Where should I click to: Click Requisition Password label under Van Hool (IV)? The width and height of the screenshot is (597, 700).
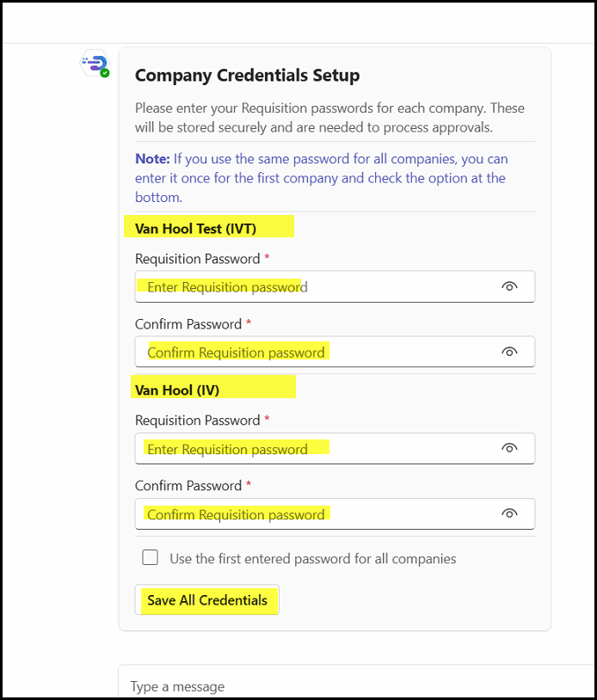coord(197,421)
